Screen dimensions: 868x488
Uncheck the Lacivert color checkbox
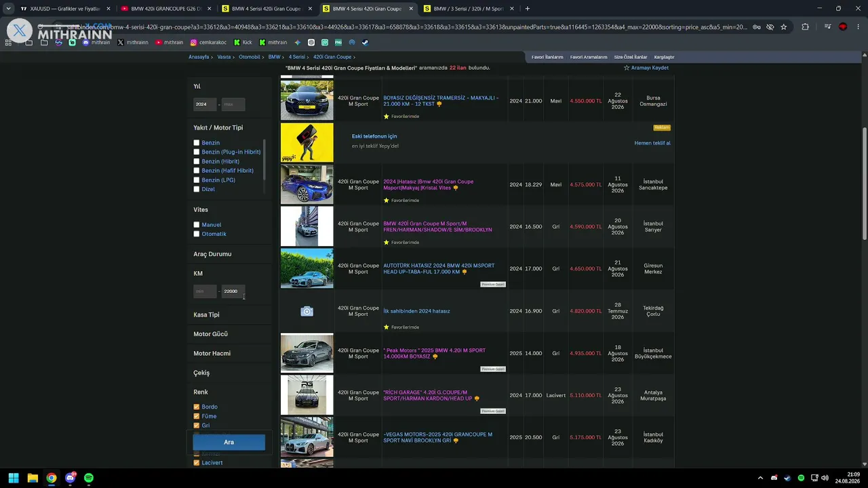(x=197, y=463)
